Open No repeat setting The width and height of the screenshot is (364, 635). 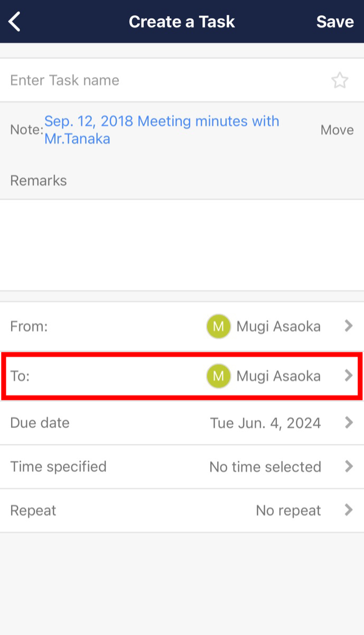tap(288, 510)
